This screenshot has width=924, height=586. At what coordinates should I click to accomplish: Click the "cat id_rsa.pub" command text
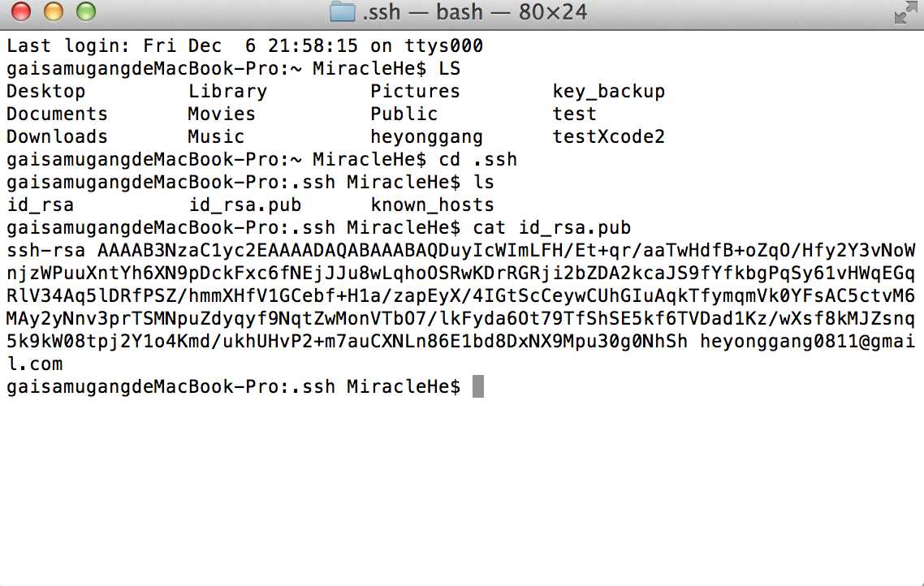(551, 228)
